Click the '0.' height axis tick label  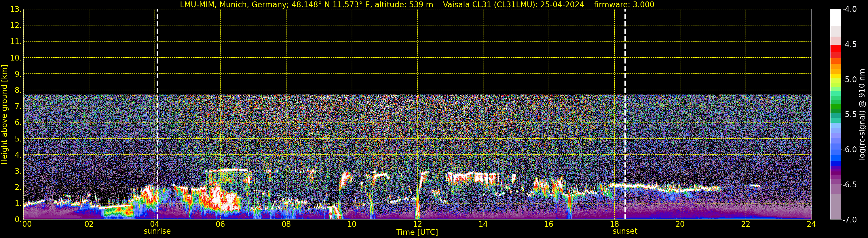pos(18,220)
